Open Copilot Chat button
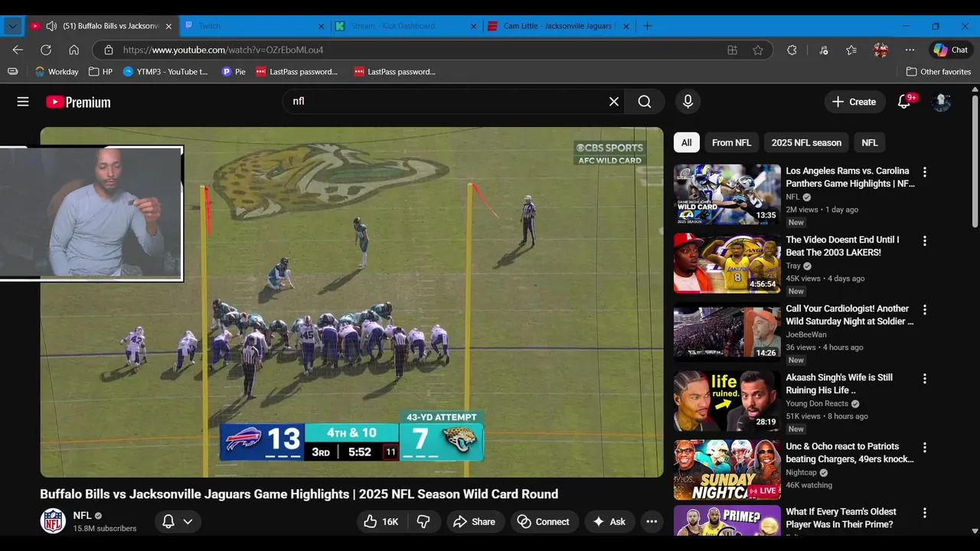 click(x=950, y=50)
